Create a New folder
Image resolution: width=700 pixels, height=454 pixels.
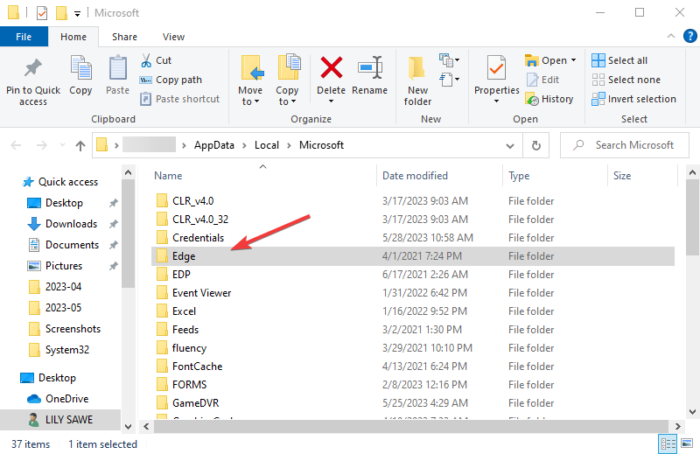(417, 80)
